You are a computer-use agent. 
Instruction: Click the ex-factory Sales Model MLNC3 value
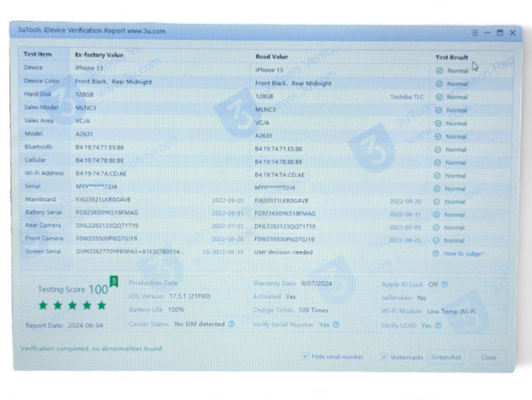click(x=86, y=108)
